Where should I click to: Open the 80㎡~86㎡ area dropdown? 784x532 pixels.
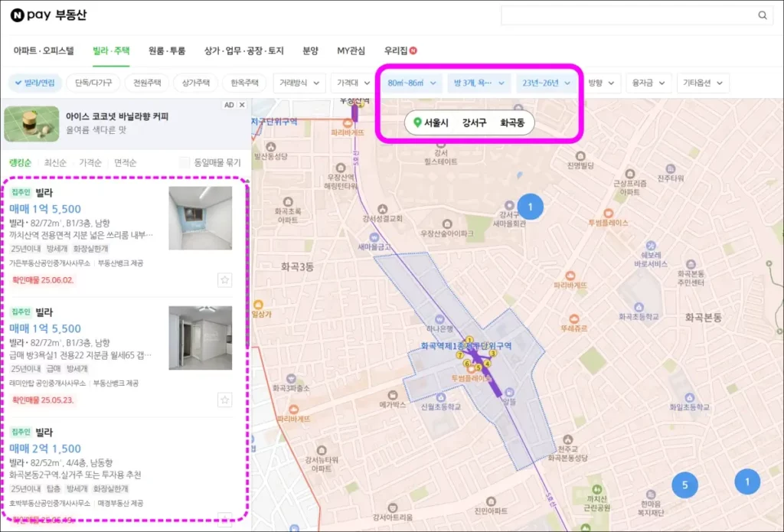coord(412,83)
